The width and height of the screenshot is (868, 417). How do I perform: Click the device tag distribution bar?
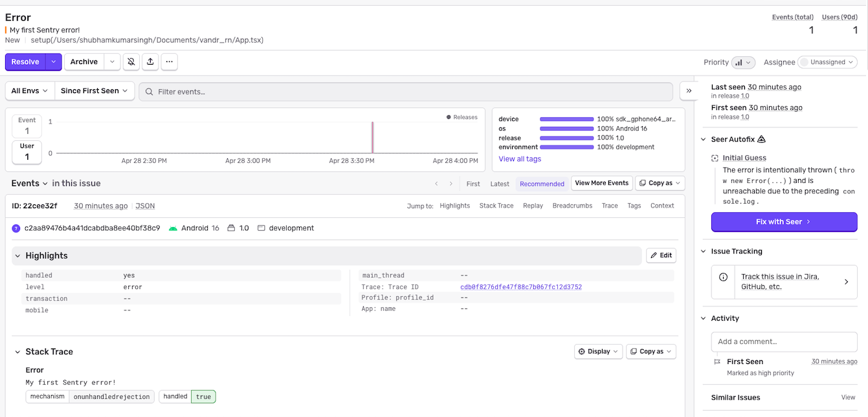point(566,120)
